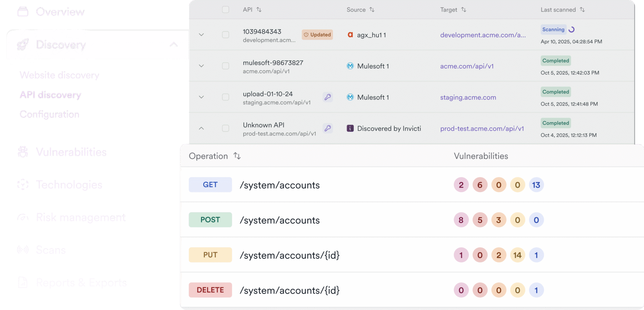The height and width of the screenshot is (310, 644).
Task: Click the Mulesoft icon for mulesoft-98673827
Action: click(x=350, y=66)
